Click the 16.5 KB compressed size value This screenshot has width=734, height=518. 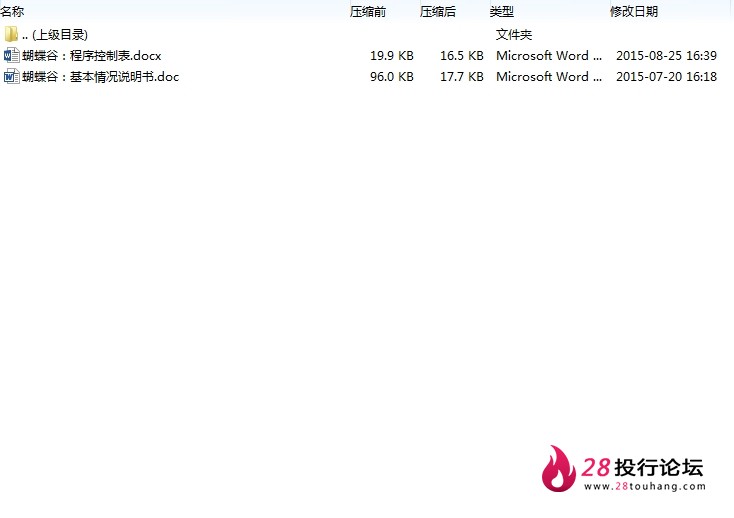point(462,56)
